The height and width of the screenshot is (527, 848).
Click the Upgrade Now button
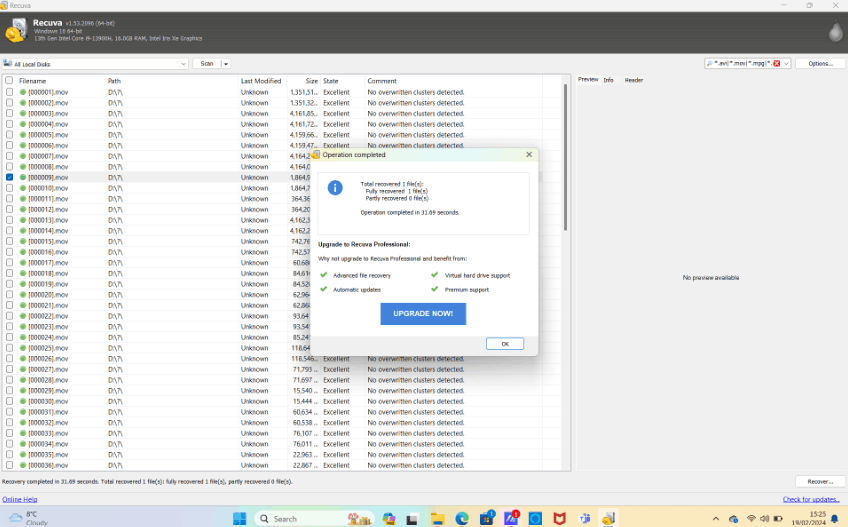[423, 314]
